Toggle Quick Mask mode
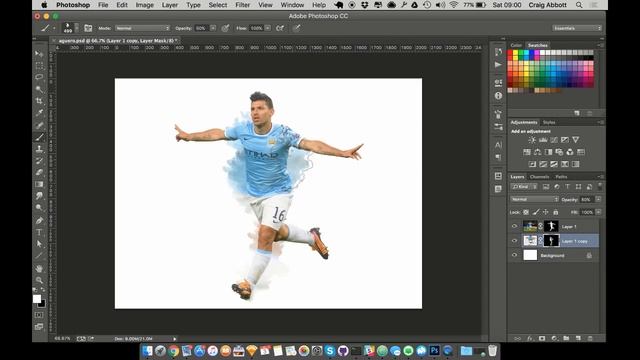 (x=39, y=315)
